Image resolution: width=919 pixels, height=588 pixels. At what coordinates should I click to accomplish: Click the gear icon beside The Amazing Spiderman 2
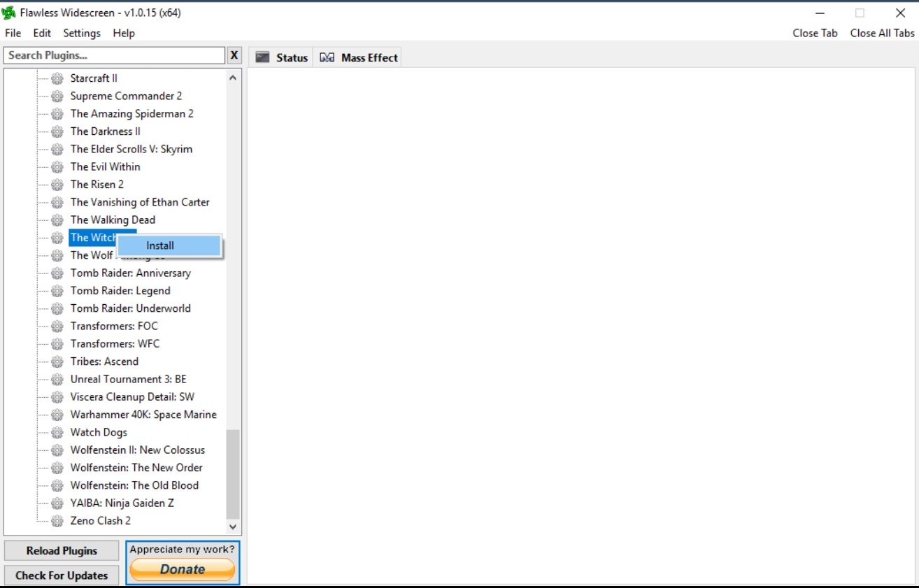[57, 113]
